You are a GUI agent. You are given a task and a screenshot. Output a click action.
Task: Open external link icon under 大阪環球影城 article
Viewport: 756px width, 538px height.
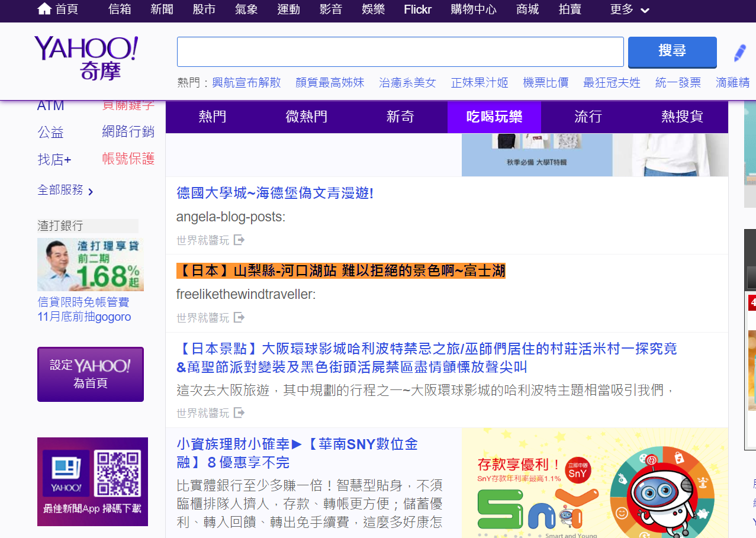[239, 413]
